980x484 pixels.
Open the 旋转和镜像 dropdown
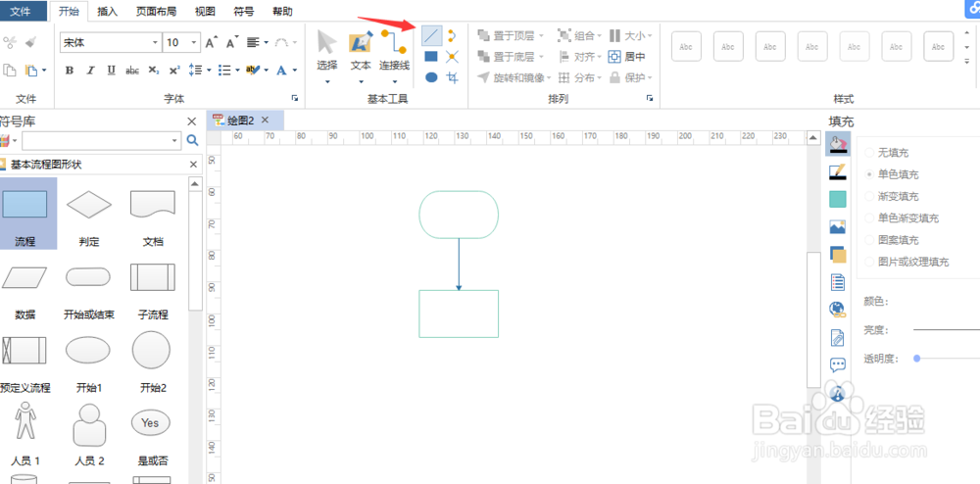[x=549, y=78]
